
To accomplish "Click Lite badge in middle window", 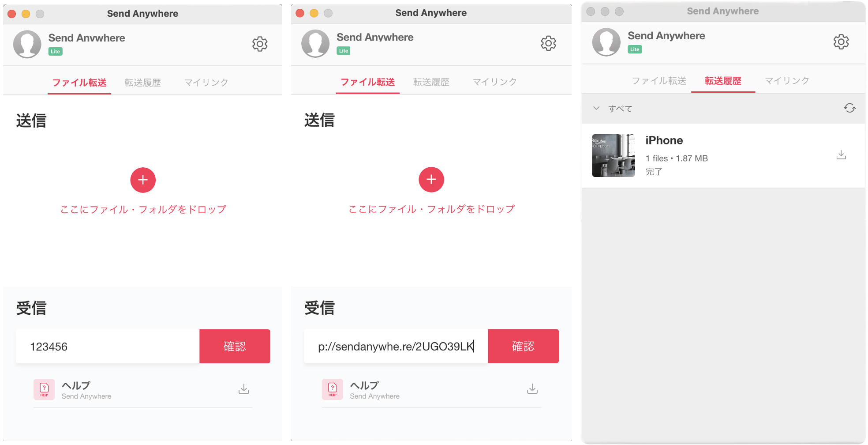I will (x=344, y=51).
